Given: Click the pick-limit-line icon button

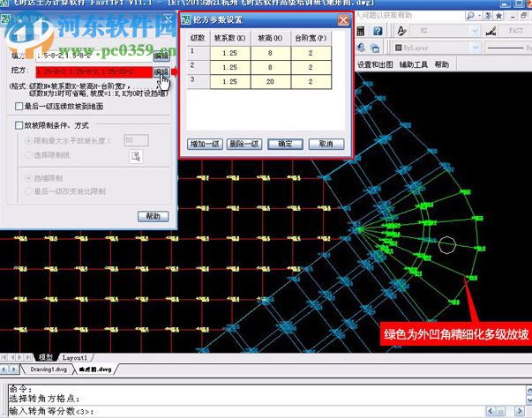Looking at the screenshot, I should 137,156.
